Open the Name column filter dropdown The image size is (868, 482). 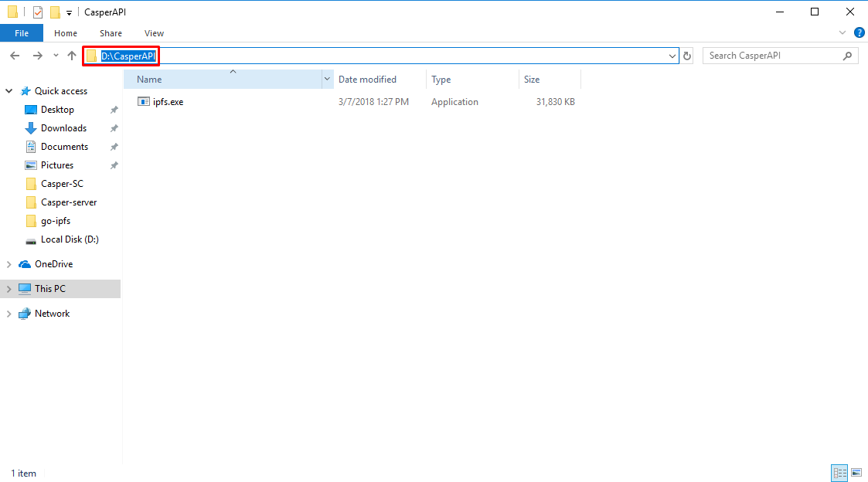[327, 79]
